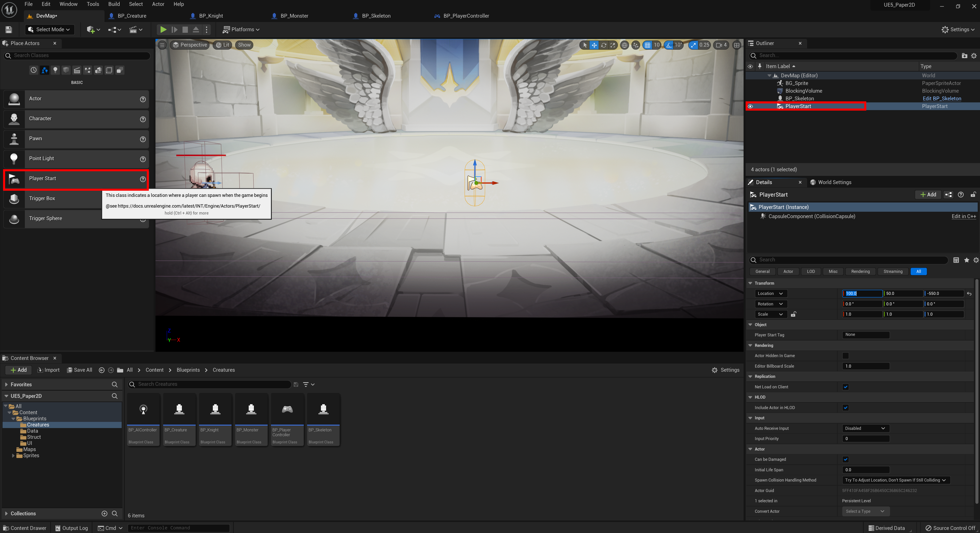Activate scale gizmo tool
Viewport: 980px width, 533px height.
(612, 45)
